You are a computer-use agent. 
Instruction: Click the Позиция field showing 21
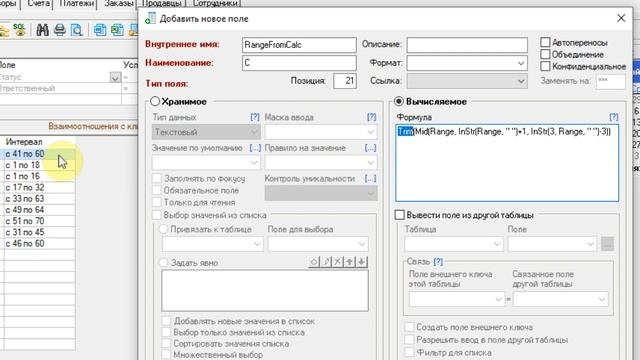[345, 81]
